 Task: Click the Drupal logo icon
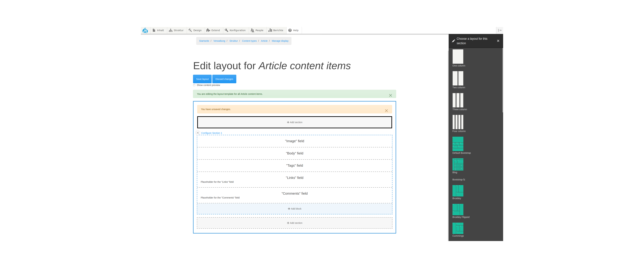[145, 30]
